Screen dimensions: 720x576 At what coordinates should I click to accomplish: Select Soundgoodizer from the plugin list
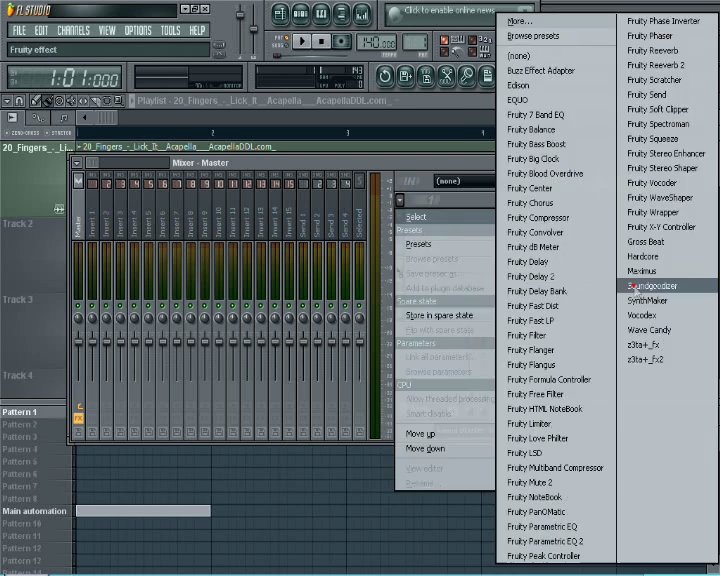(667, 286)
